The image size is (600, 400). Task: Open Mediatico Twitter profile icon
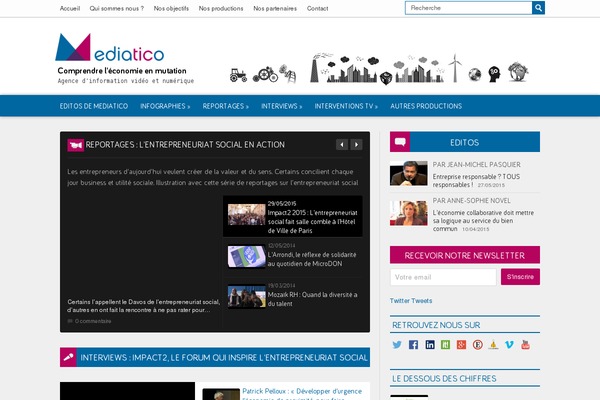[x=397, y=344]
